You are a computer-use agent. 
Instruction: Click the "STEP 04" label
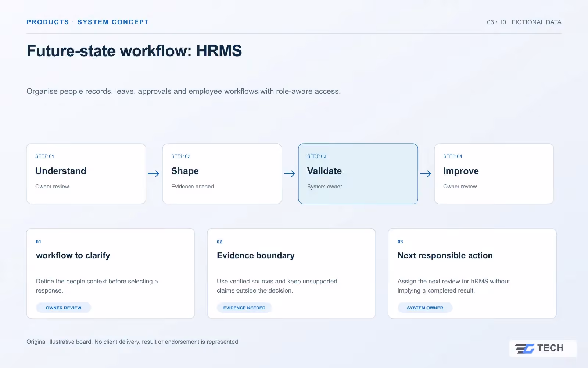tap(453, 156)
